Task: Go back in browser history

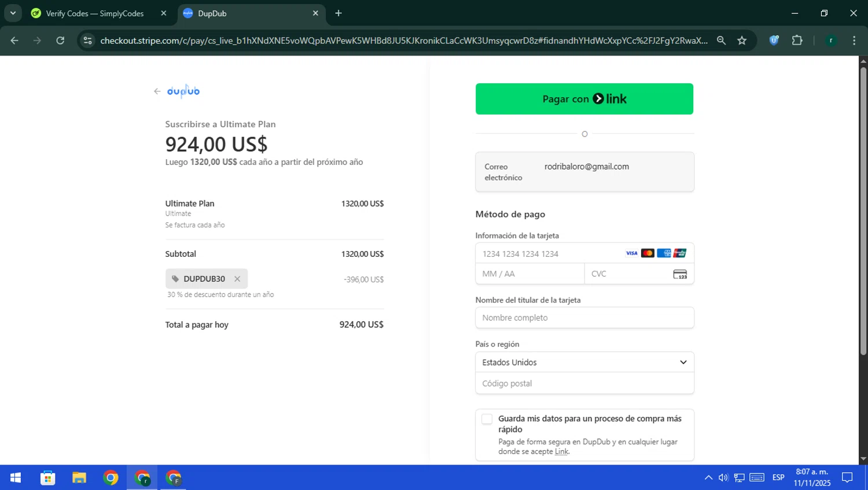Action: [14, 40]
